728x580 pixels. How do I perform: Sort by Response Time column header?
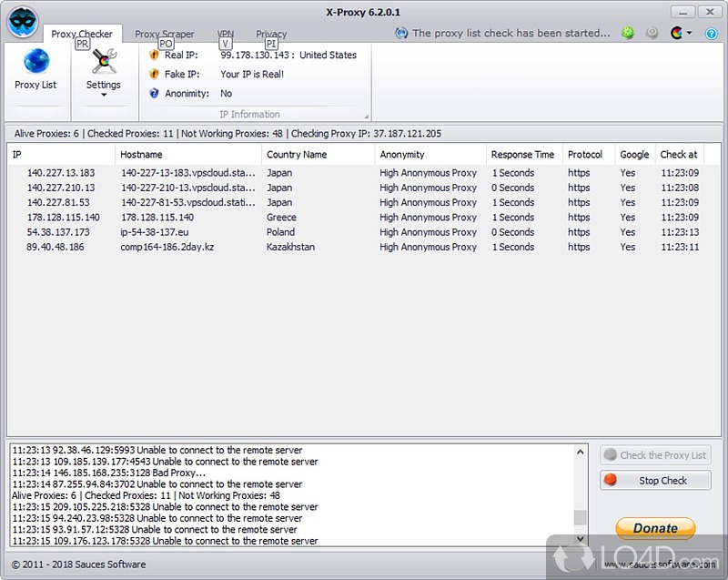tap(524, 155)
